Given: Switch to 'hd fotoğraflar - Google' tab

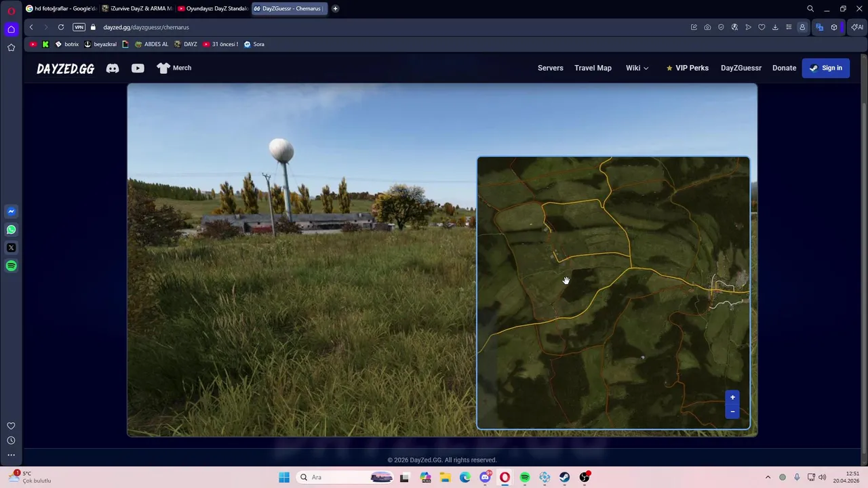Looking at the screenshot, I should coord(61,9).
